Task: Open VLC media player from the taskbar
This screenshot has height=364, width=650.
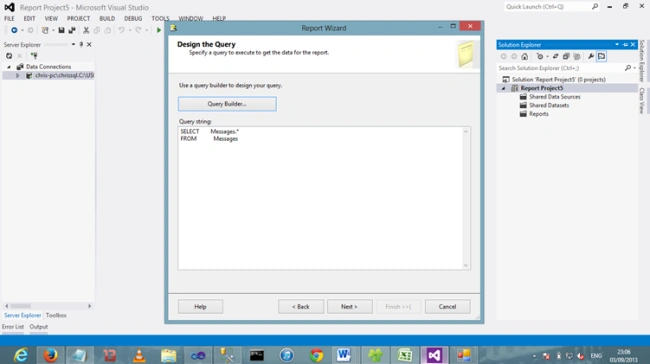Action: 139,355
